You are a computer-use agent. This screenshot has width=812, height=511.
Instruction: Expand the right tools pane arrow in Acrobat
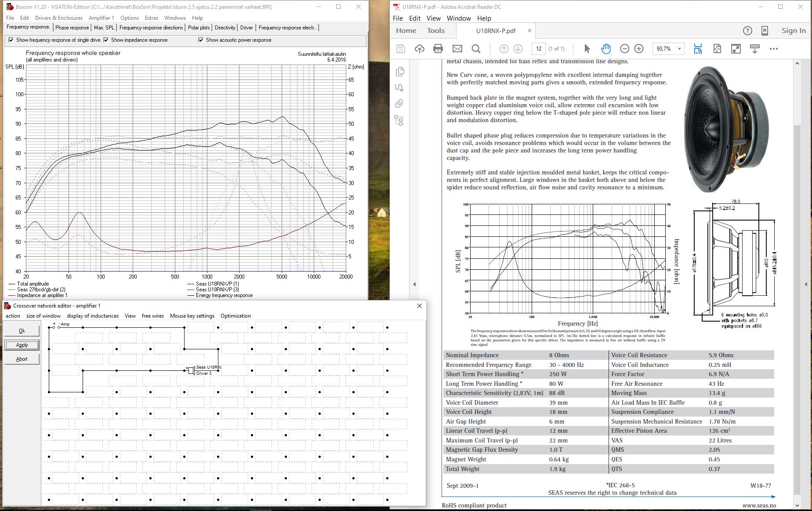(806, 284)
